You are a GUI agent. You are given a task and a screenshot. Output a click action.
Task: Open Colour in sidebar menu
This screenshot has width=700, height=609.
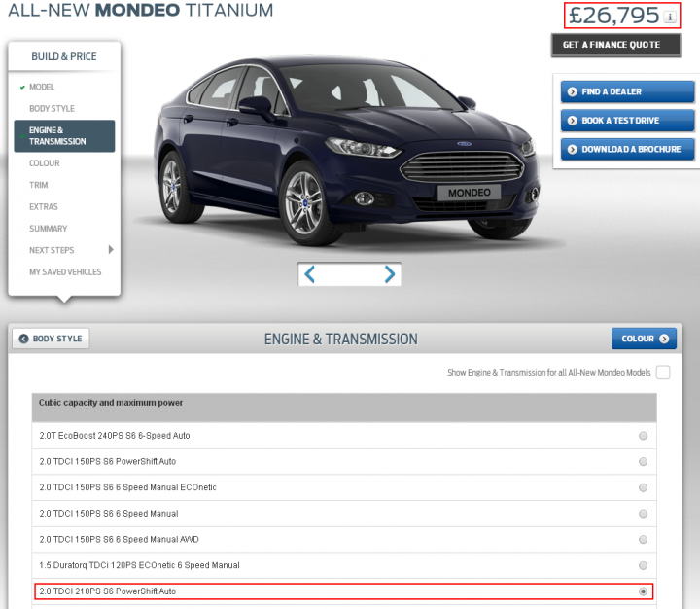44,163
